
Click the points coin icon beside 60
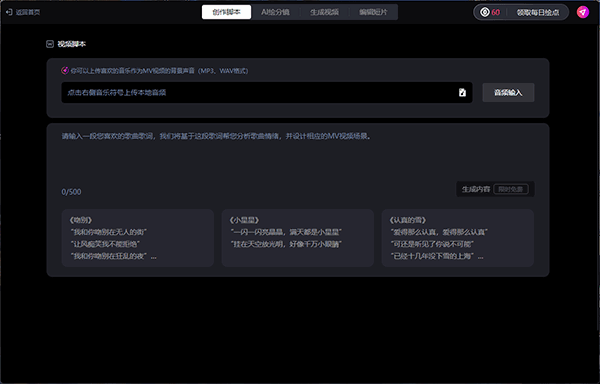(x=485, y=12)
